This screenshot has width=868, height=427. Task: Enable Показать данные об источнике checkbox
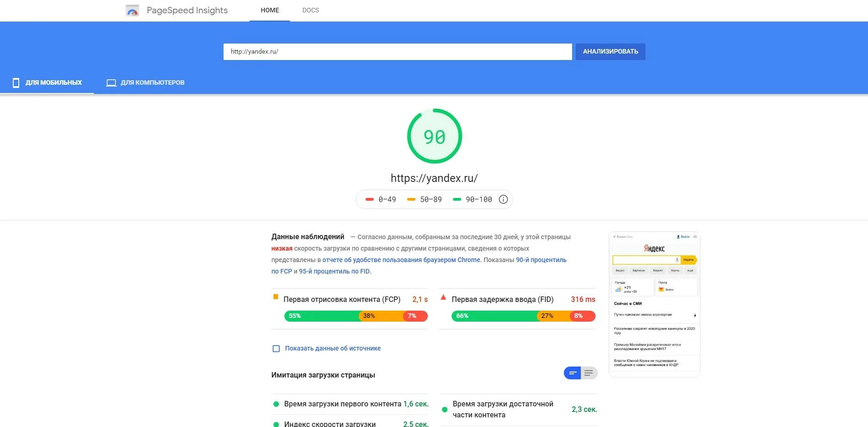point(276,349)
